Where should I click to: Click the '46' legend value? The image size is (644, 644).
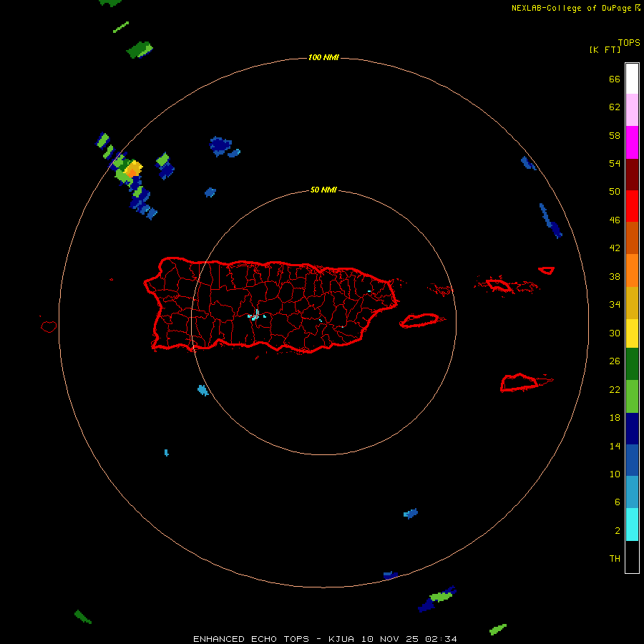click(x=615, y=220)
